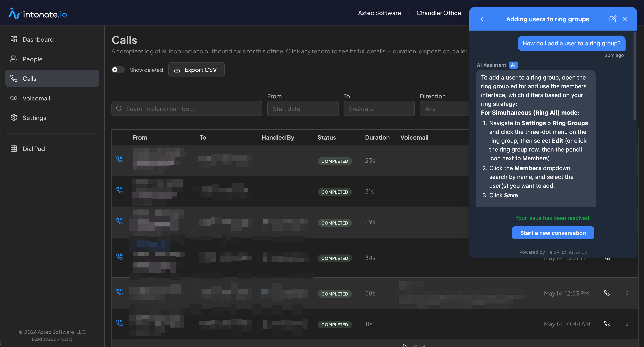Click the inbound call icon on 11s row
The width and height of the screenshot is (644, 347).
(x=119, y=323)
